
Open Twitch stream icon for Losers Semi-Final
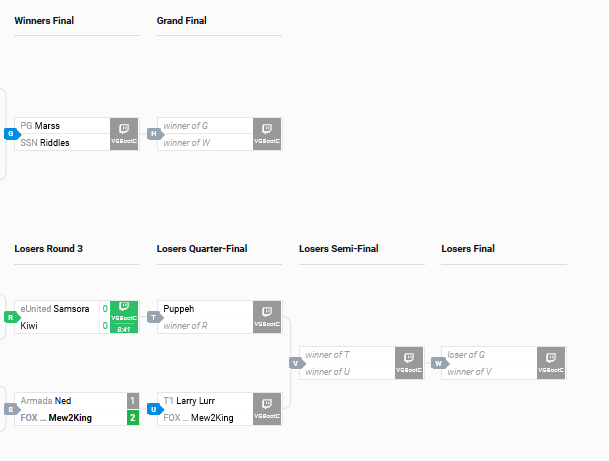point(409,363)
